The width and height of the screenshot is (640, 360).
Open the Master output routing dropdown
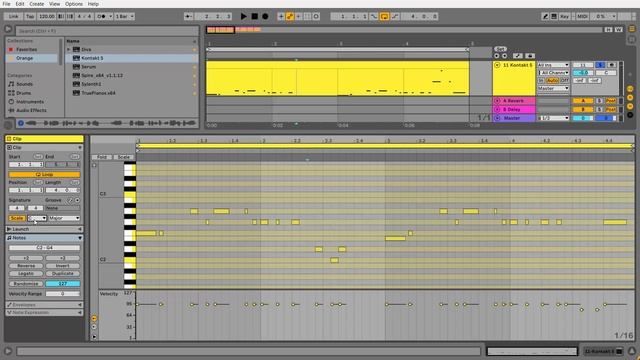point(553,88)
